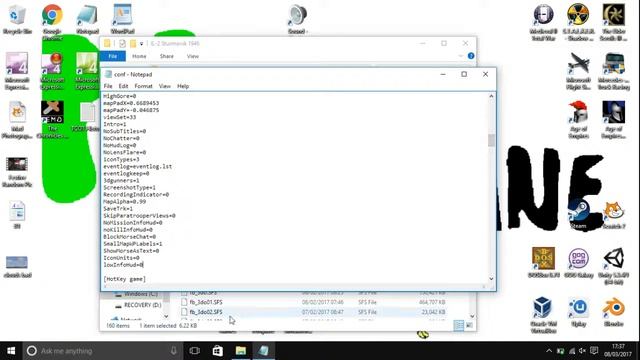Open the Explorer File tab
640x360 pixels.
coord(113,56)
